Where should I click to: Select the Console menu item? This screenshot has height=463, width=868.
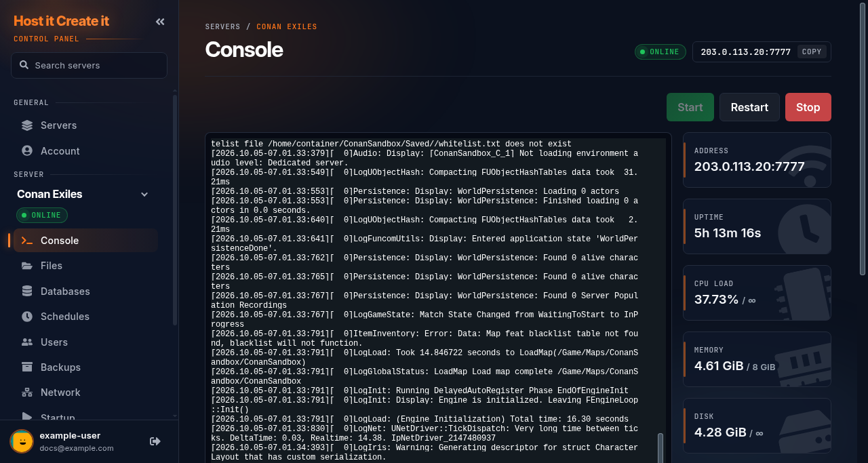[85, 240]
